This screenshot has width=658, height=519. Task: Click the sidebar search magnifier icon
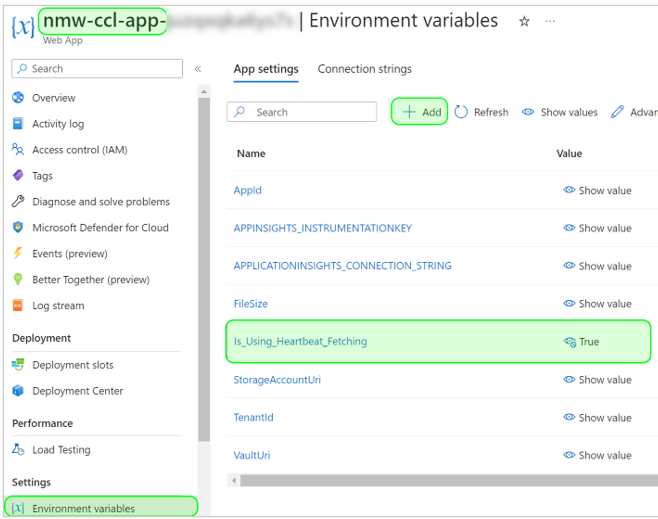[22, 68]
